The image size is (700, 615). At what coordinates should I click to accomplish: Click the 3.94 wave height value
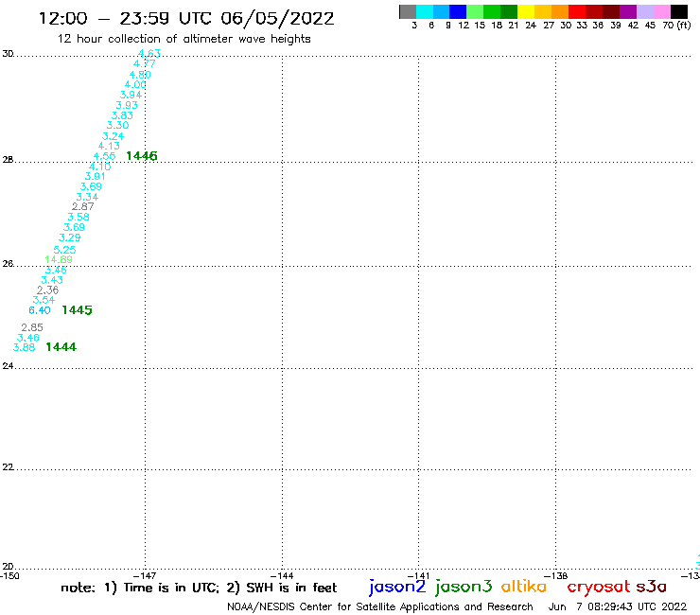coord(131,95)
